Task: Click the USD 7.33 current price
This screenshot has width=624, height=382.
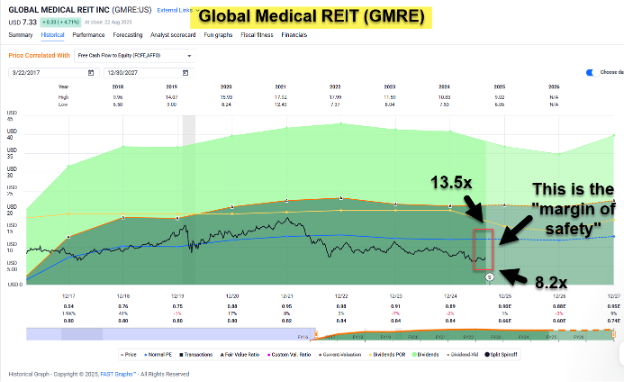Action: click(23, 22)
